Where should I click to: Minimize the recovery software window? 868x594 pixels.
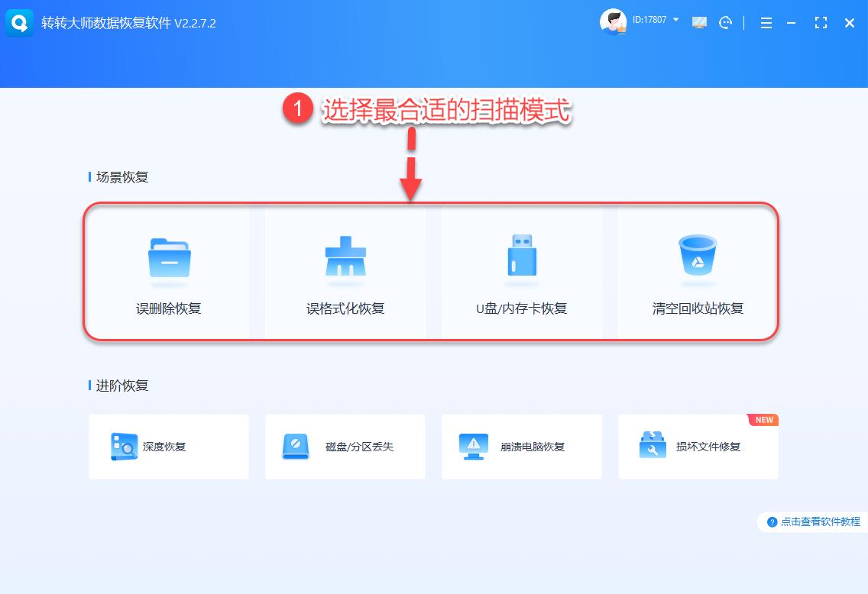tap(791, 23)
